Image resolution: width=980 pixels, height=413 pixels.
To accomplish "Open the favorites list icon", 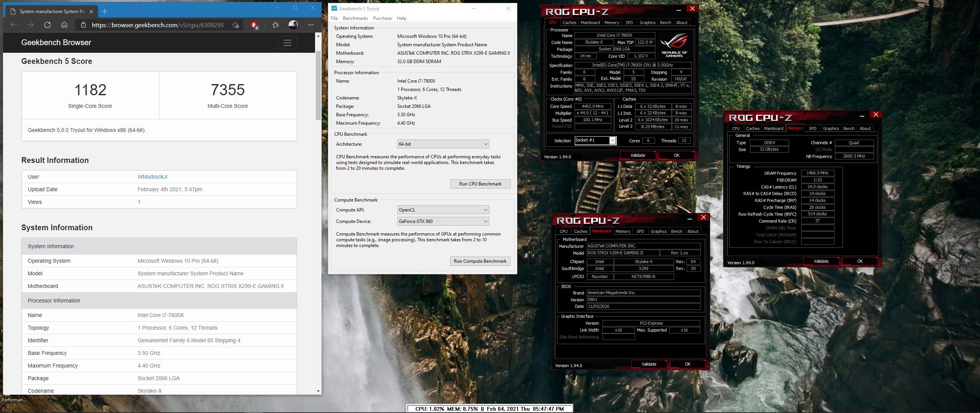I will [276, 25].
